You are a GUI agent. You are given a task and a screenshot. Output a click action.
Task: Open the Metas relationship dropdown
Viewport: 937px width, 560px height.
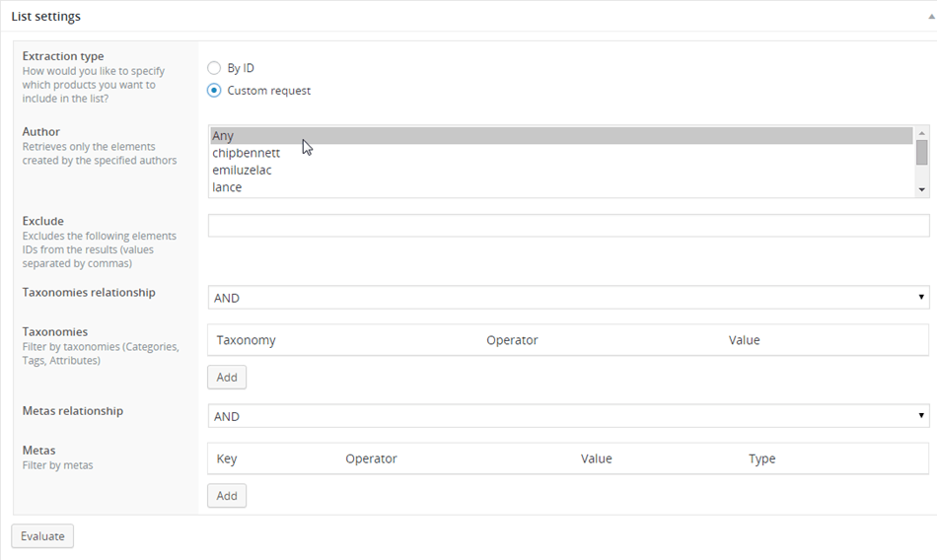[x=568, y=416]
